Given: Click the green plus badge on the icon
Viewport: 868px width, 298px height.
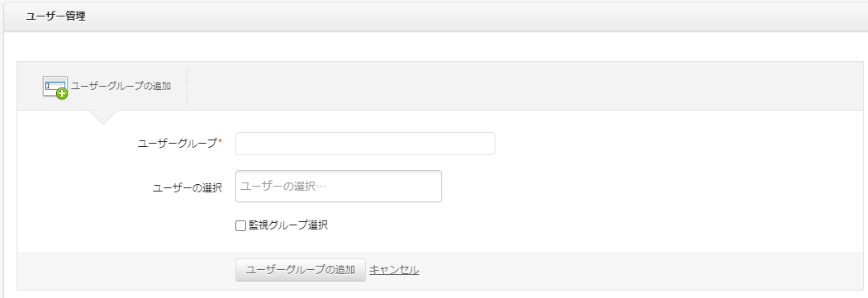Looking at the screenshot, I should pos(63,93).
